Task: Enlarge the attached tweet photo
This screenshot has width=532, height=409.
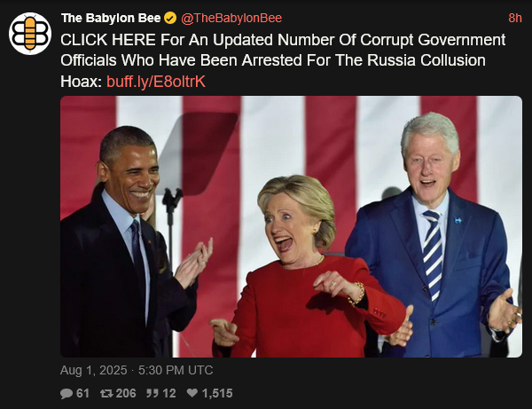Action: [x=291, y=226]
